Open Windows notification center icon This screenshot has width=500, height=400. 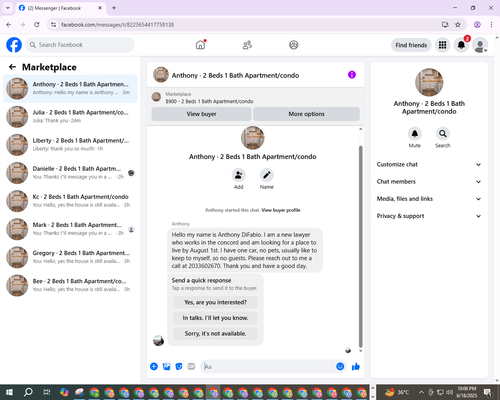coord(487,392)
